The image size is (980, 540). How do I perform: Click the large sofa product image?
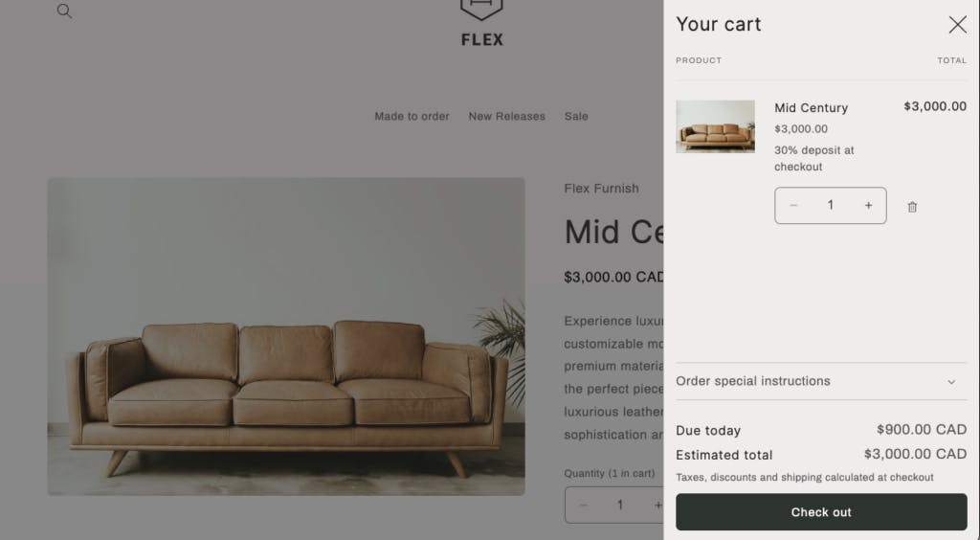point(286,337)
